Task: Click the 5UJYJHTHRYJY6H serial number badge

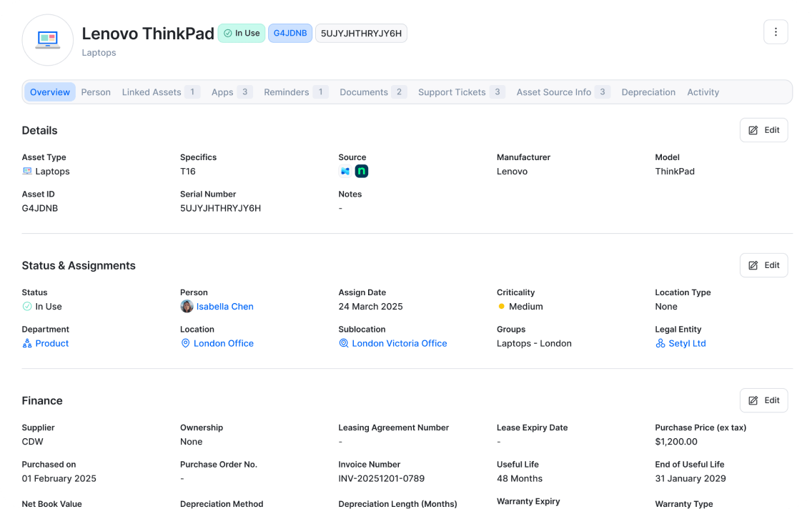Action: coord(361,33)
